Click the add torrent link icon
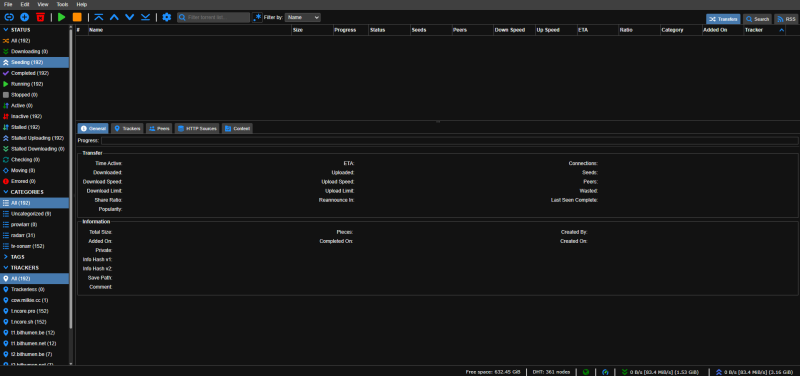 9,17
